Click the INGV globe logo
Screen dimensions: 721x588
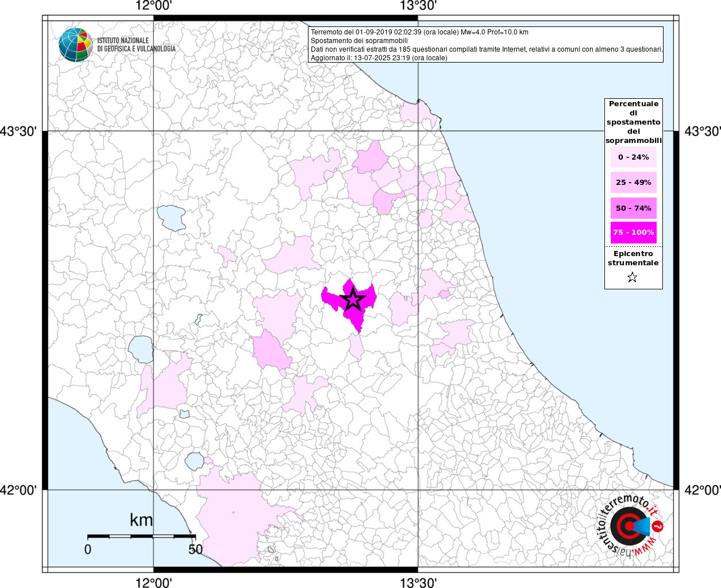click(76, 44)
